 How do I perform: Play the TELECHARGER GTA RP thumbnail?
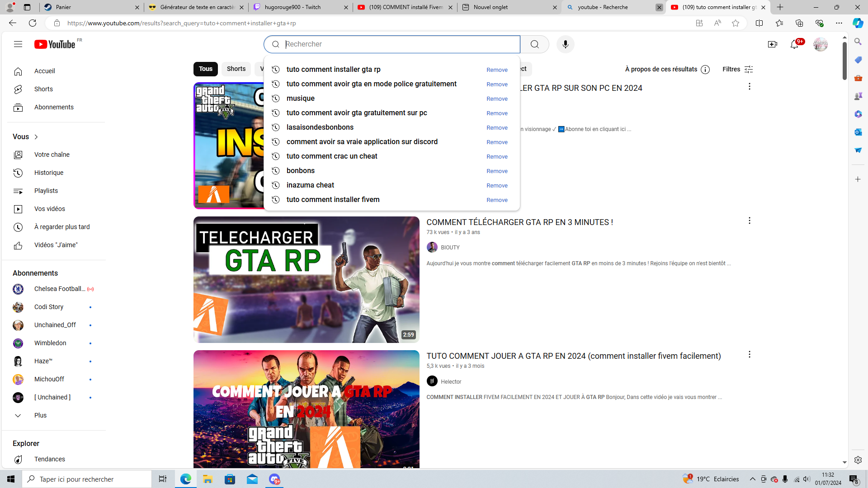(307, 280)
